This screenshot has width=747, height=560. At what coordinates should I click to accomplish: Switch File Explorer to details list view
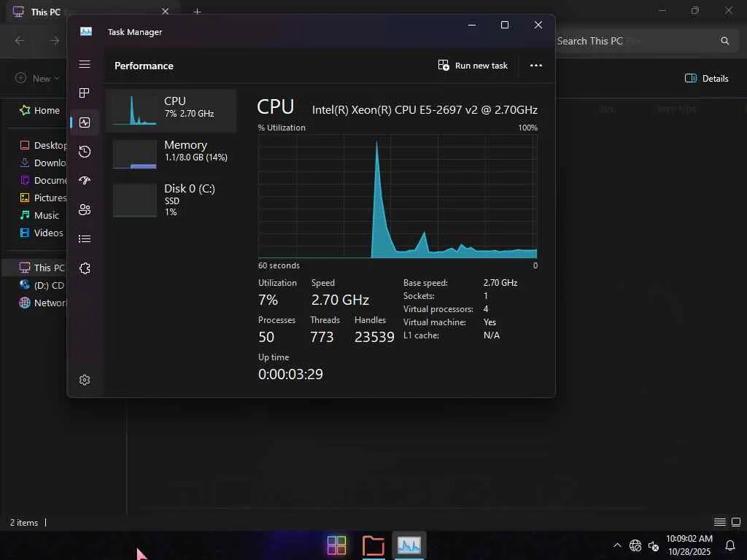(720, 522)
